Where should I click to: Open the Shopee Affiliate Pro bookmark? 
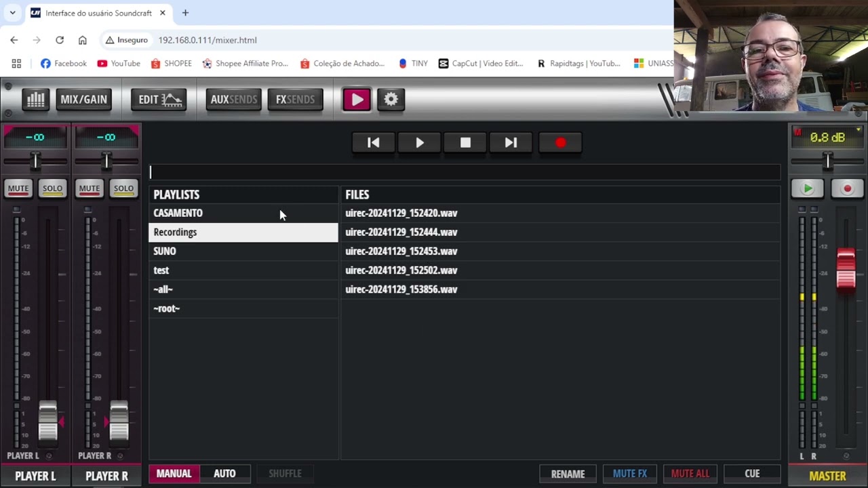(245, 63)
